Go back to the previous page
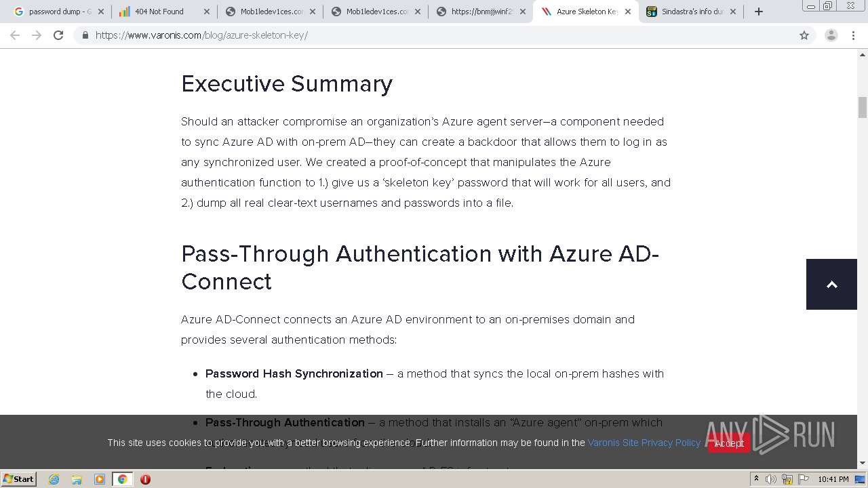 coord(15,35)
